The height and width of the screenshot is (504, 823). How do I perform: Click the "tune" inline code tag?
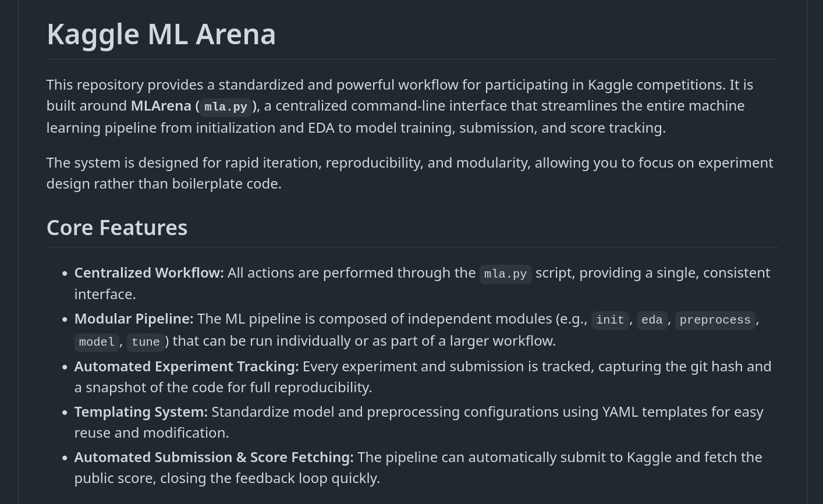click(x=146, y=342)
